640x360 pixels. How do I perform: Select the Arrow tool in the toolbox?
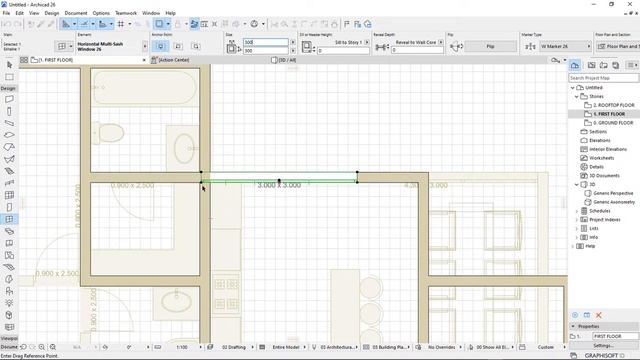pyautogui.click(x=9, y=64)
